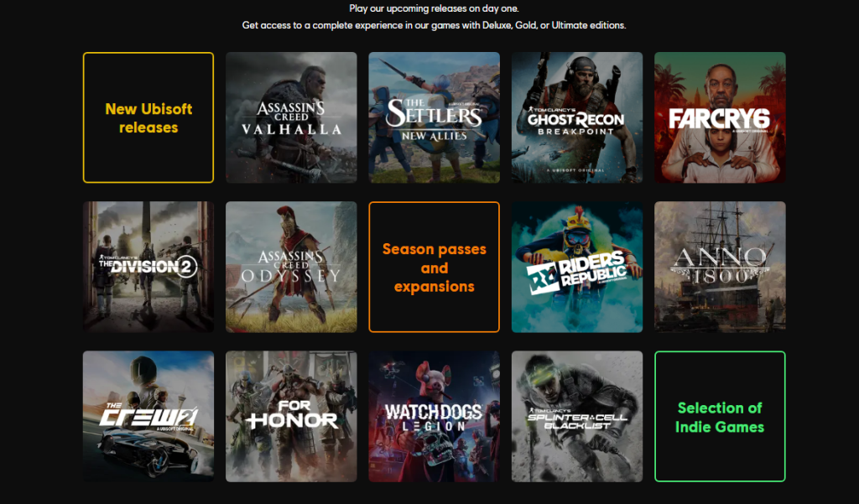This screenshot has height=504, width=859.
Task: Click the Splinter Cell Blacklist tile
Action: point(577,417)
